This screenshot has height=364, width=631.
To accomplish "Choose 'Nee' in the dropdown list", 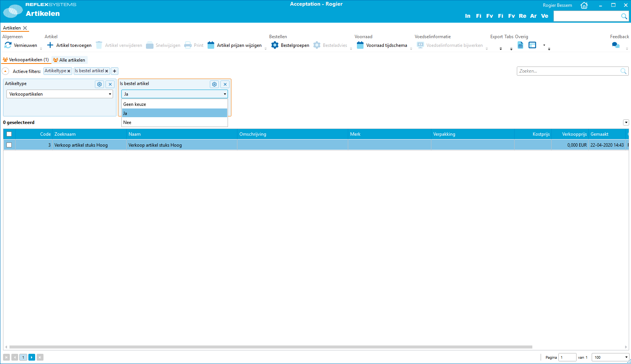I will click(127, 122).
